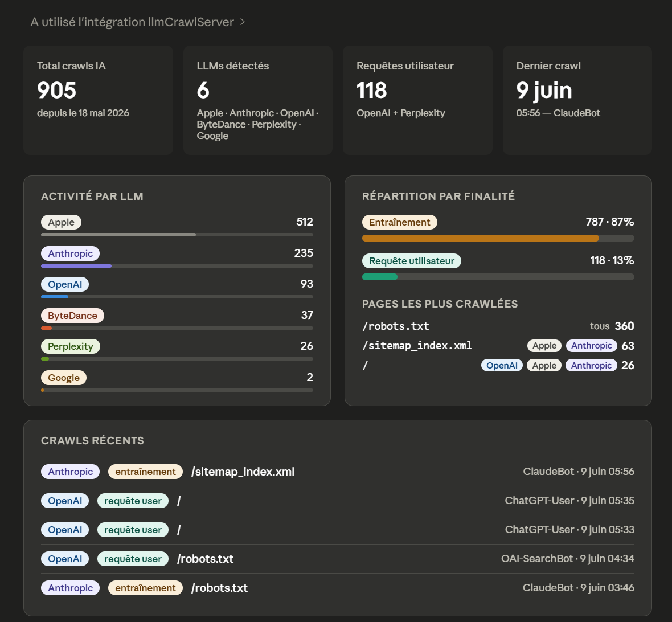Screen dimensions: 672x622
Task: Click 'ClaudeBot · 9 juin 03:46' timestamp
Action: pos(579,587)
